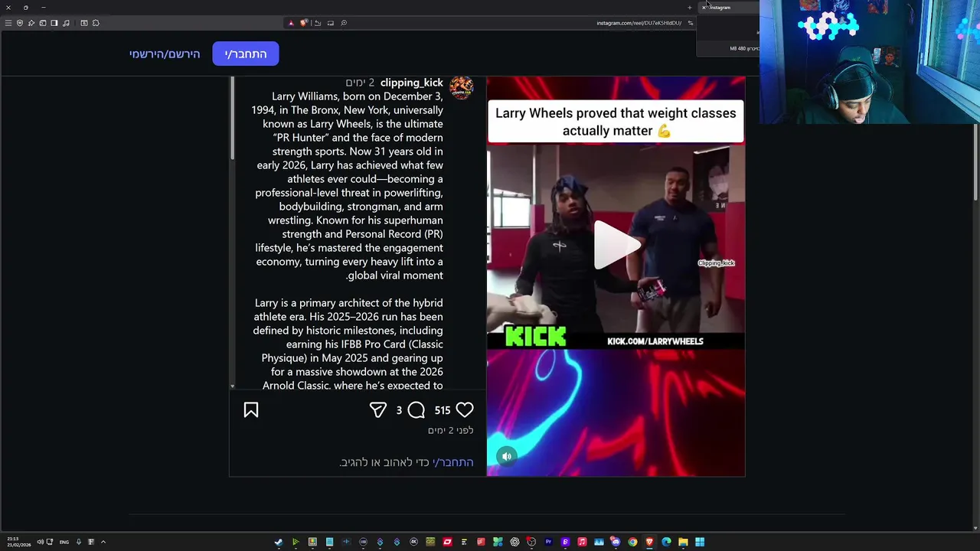This screenshot has height=551, width=980.
Task: Open the 4K downloader taskbar icon
Action: pyautogui.click(x=414, y=542)
